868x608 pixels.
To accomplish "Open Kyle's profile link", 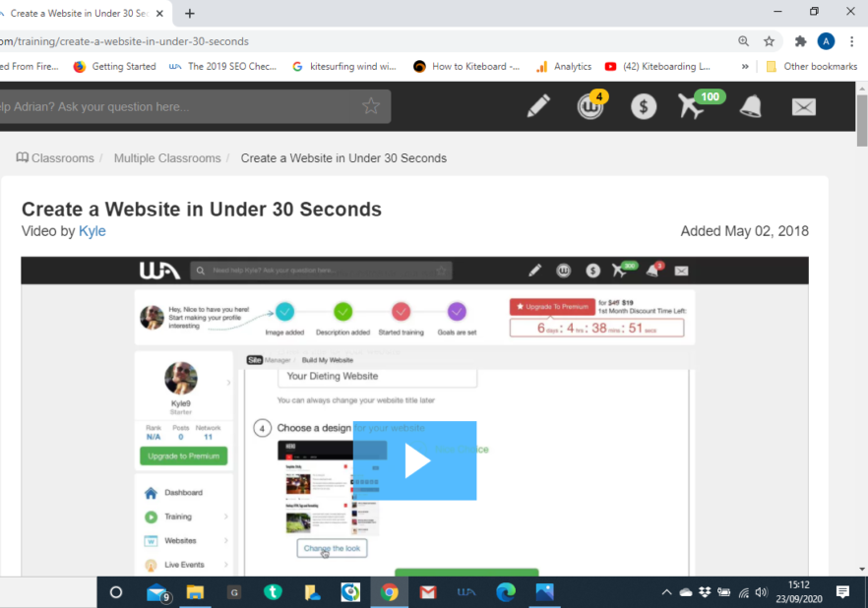I will (x=92, y=230).
